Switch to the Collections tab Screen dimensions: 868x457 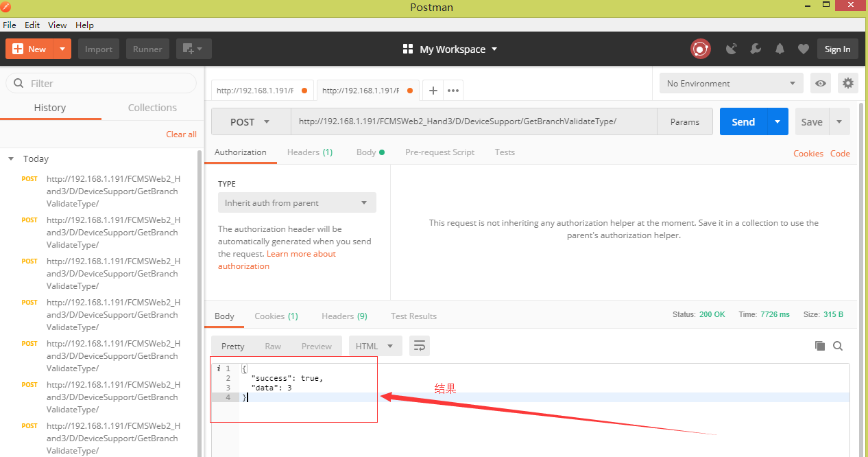(152, 108)
